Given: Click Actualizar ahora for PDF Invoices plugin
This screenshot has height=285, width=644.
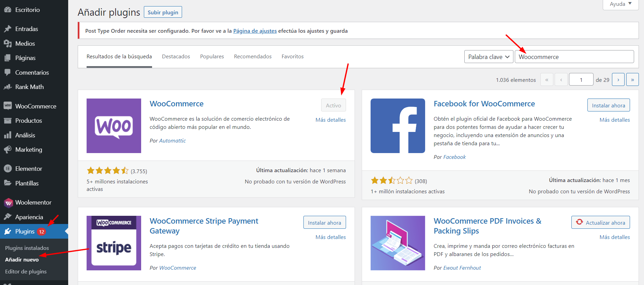Looking at the screenshot, I should tap(601, 223).
